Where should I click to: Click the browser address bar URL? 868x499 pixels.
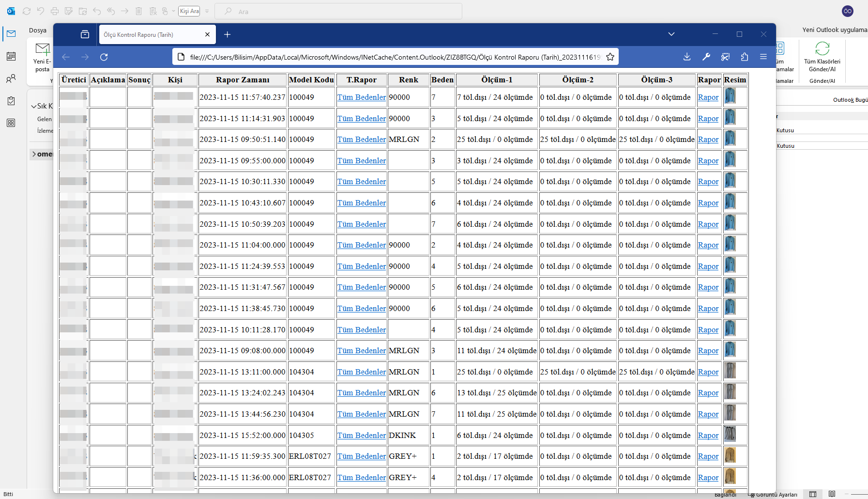395,57
